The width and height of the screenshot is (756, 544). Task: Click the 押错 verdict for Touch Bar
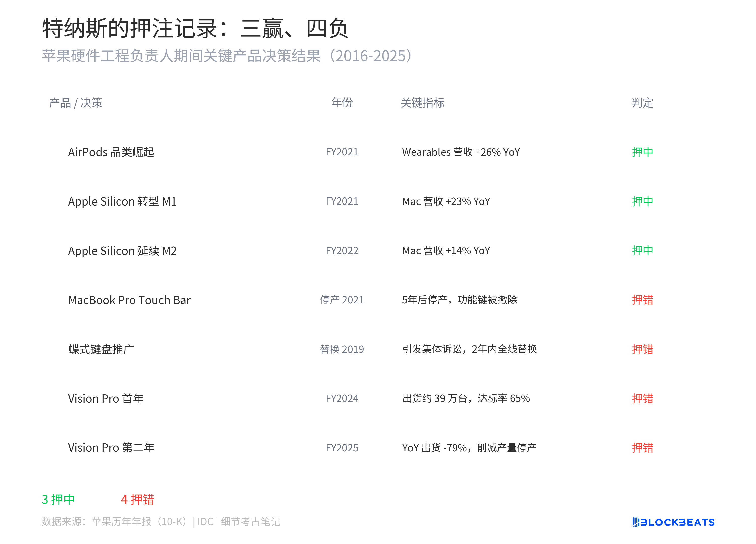(642, 300)
